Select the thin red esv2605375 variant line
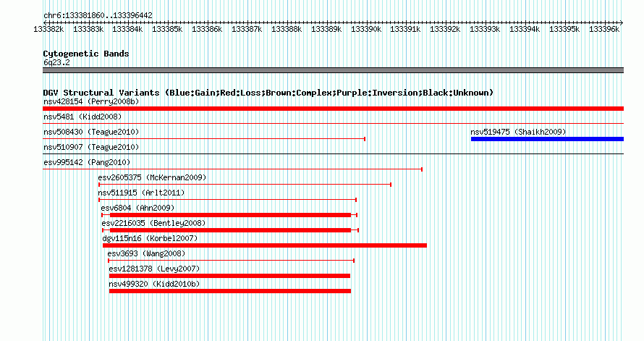Viewport: 644px width, 341px height. [245, 185]
